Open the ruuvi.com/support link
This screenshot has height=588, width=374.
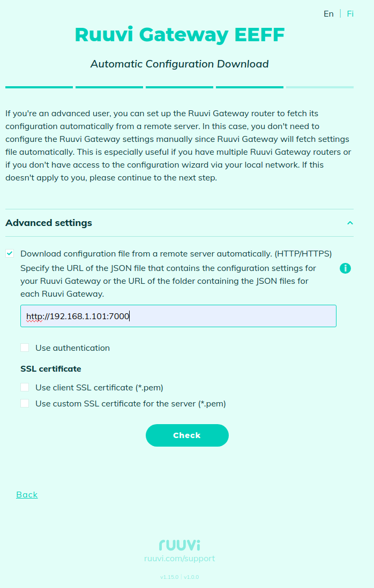(179, 559)
